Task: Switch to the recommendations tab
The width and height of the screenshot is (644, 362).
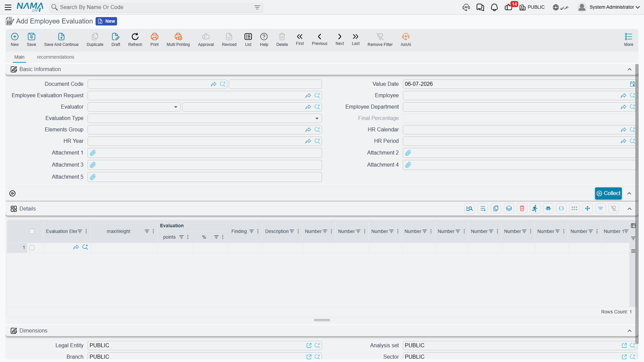Action: click(55, 57)
